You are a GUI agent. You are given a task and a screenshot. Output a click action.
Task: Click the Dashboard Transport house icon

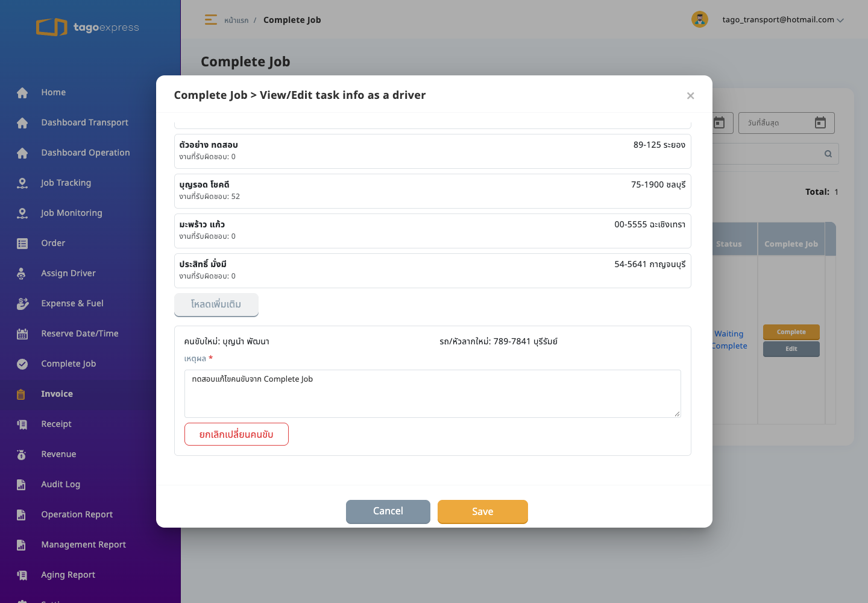[x=22, y=122]
